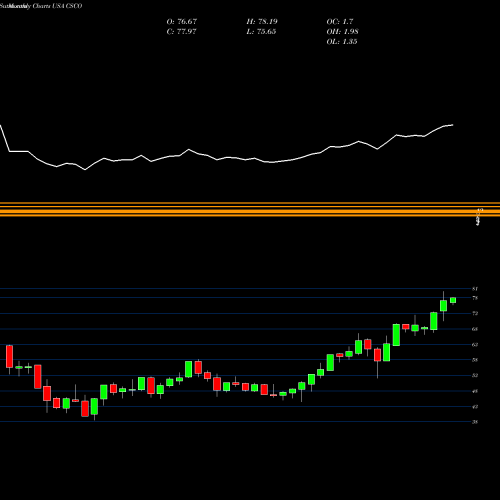Screen dimensions: 500x500
Task: Click the 68 price axis label
Action: (x=475, y=329)
